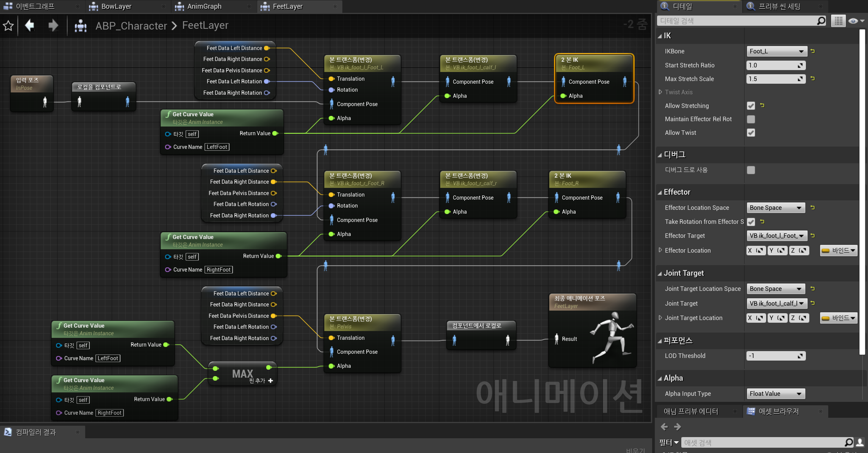Open the IKBone Foot_L dropdown

(776, 51)
